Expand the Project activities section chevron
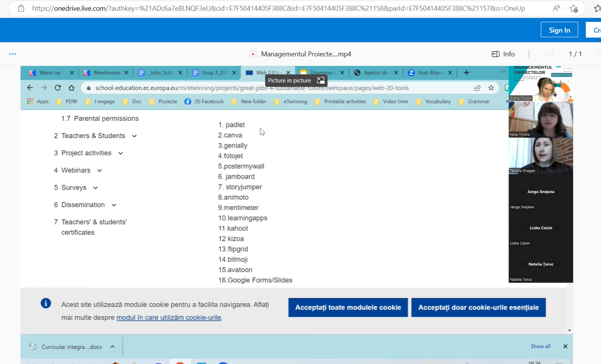 121,153
